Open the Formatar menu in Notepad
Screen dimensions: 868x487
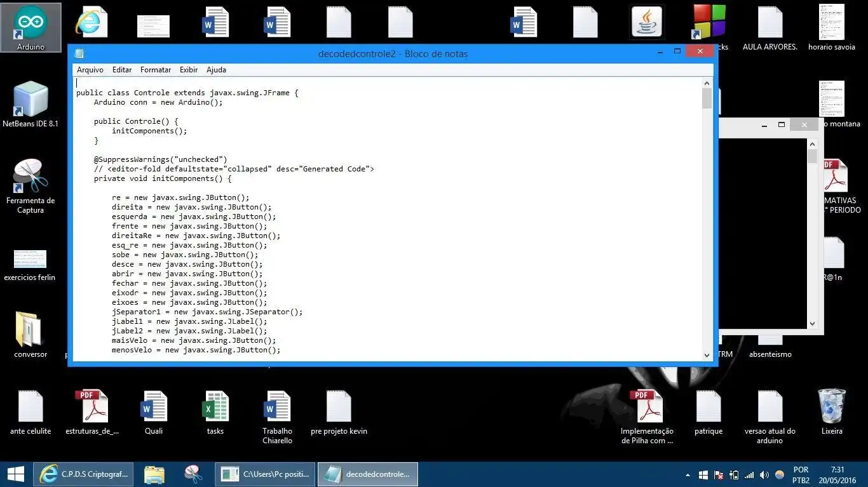(156, 70)
